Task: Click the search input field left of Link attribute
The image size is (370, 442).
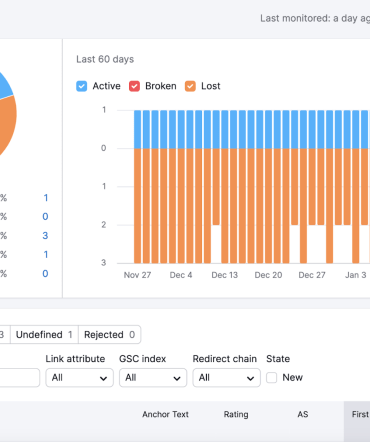Action: [x=20, y=378]
